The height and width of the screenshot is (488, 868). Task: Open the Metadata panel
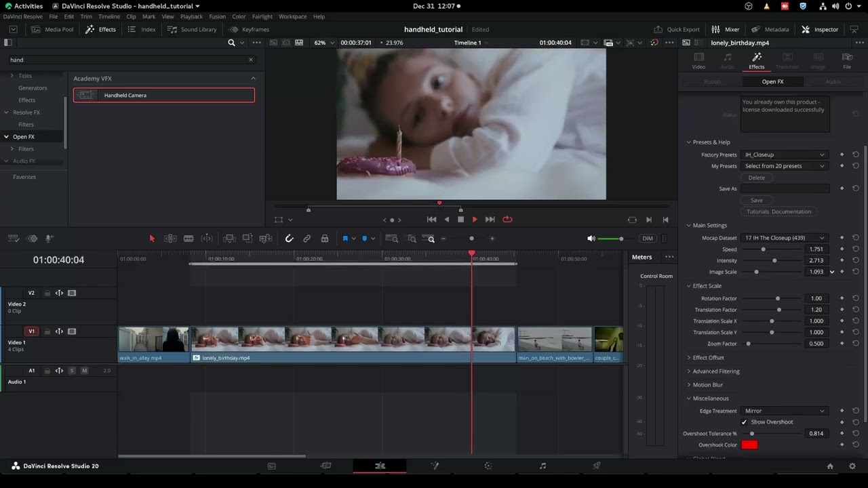click(770, 29)
